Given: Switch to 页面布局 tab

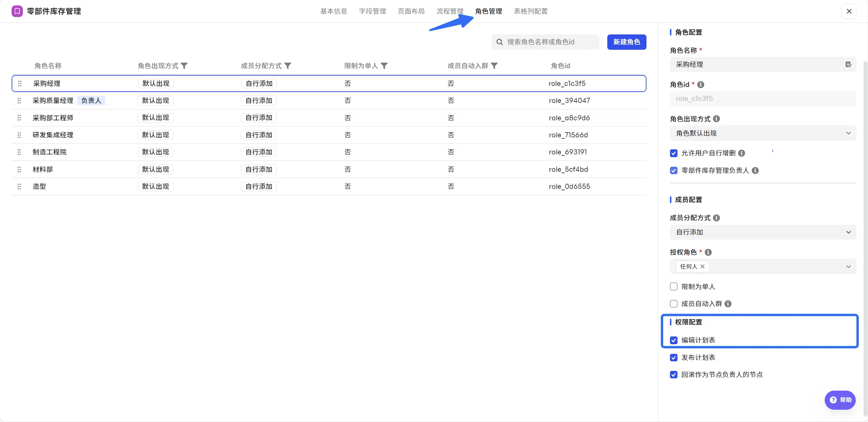Looking at the screenshot, I should point(411,11).
